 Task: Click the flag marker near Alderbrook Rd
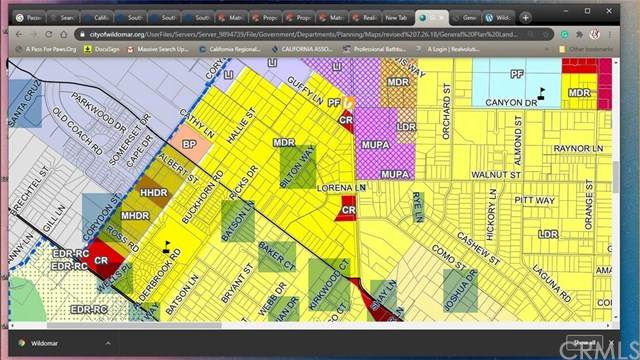[x=167, y=247]
